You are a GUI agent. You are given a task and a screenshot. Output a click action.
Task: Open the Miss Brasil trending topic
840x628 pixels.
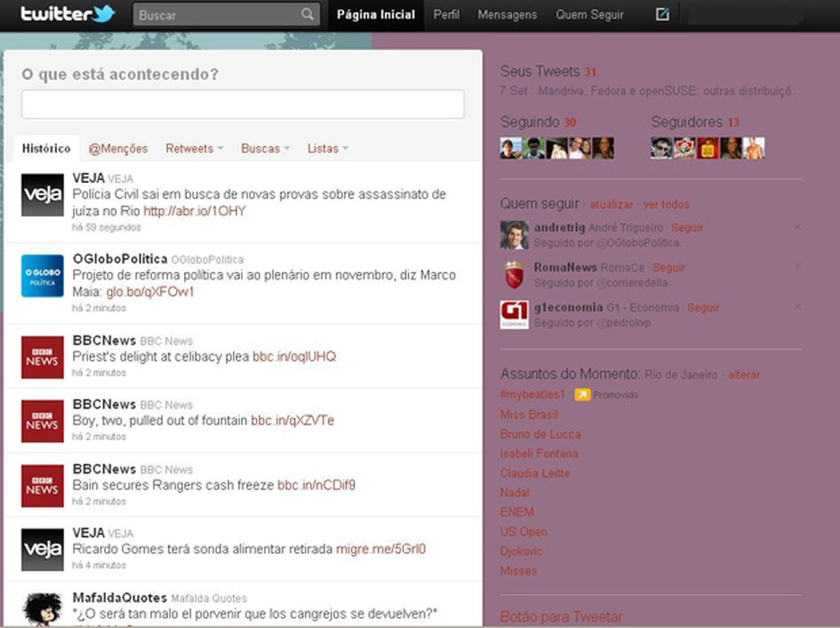pos(528,415)
